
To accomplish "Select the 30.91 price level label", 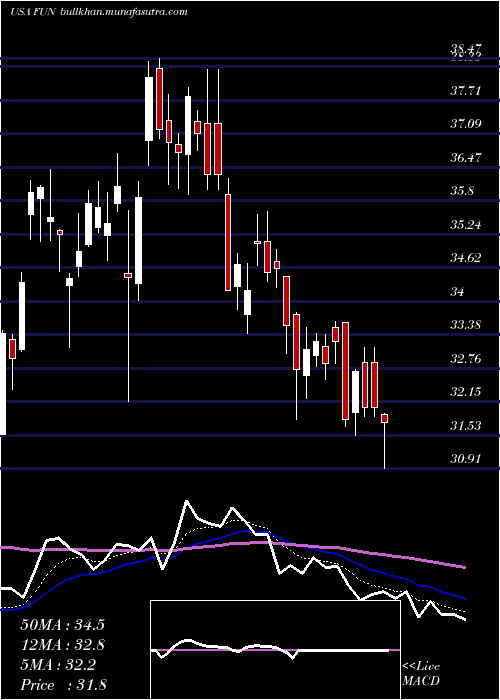I will pos(466,459).
